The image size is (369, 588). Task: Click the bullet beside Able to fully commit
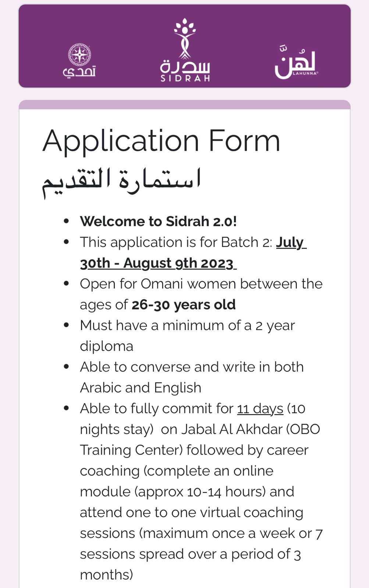click(x=67, y=408)
